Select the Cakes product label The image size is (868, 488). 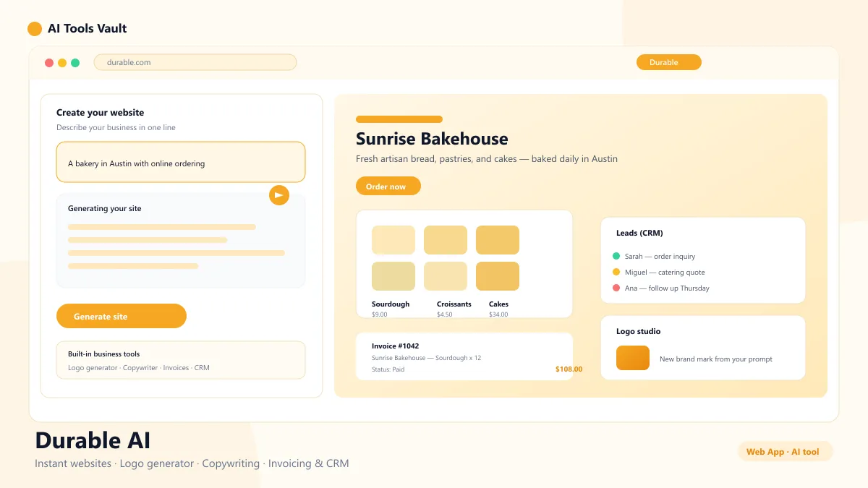tap(498, 304)
